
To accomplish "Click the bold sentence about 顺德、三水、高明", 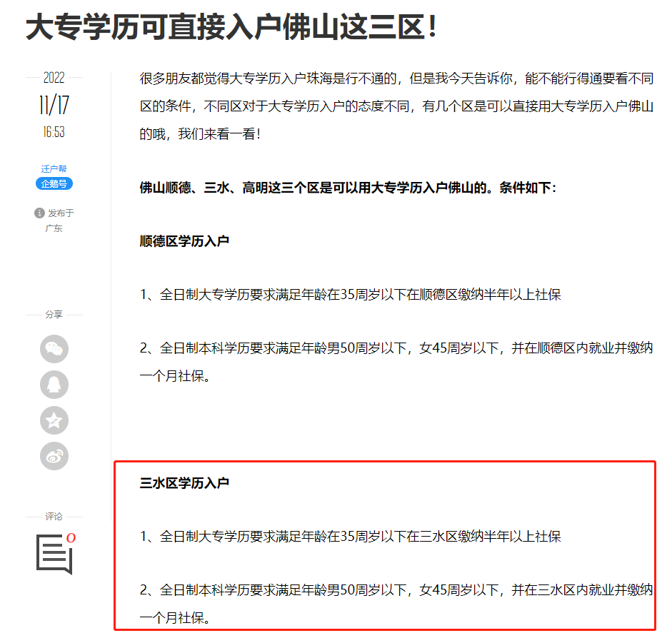I will 342,188.
